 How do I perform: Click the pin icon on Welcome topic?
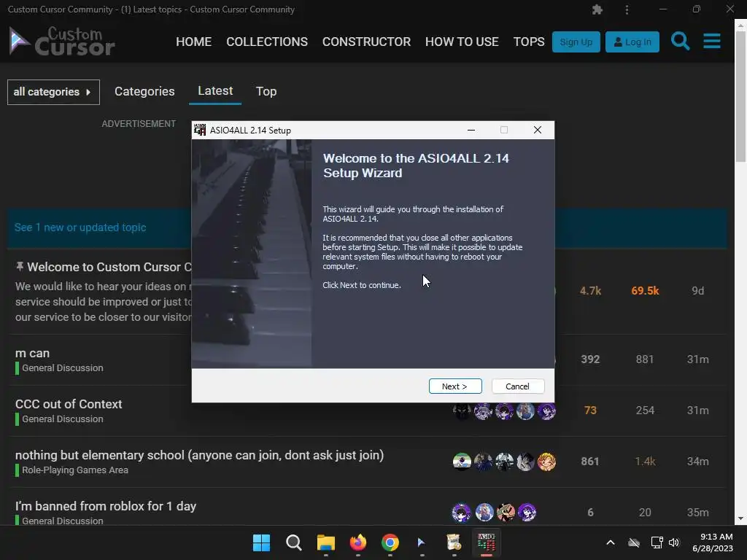coord(20,266)
